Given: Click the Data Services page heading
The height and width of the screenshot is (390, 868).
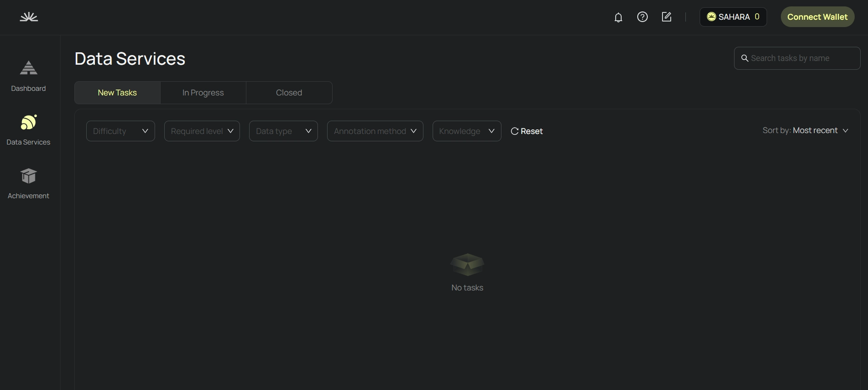Looking at the screenshot, I should pos(130,59).
